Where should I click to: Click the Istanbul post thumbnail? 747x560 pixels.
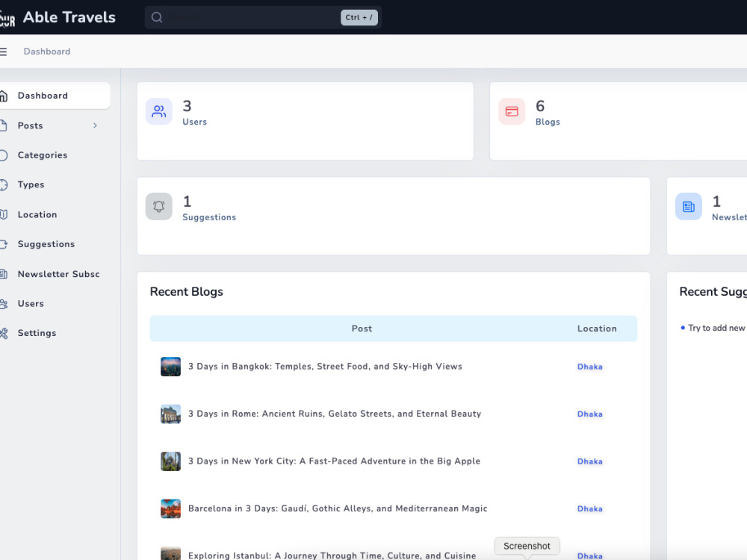(x=170, y=553)
